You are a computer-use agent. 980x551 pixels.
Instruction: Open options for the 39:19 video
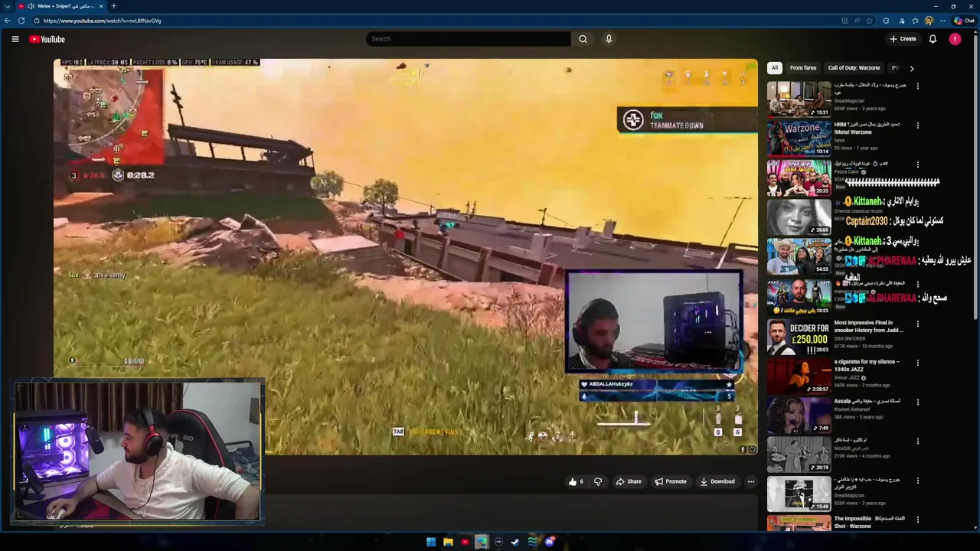point(918,441)
